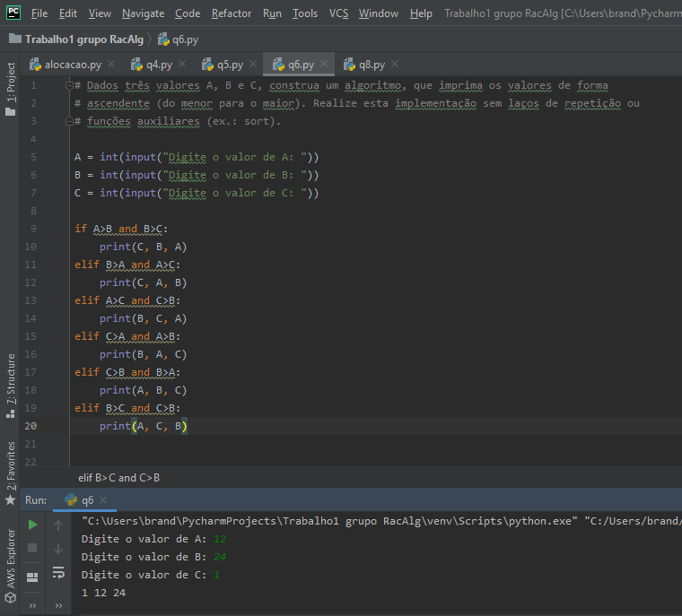This screenshot has height=616, width=682.
Task: Open the VCS menu
Action: coord(338,13)
